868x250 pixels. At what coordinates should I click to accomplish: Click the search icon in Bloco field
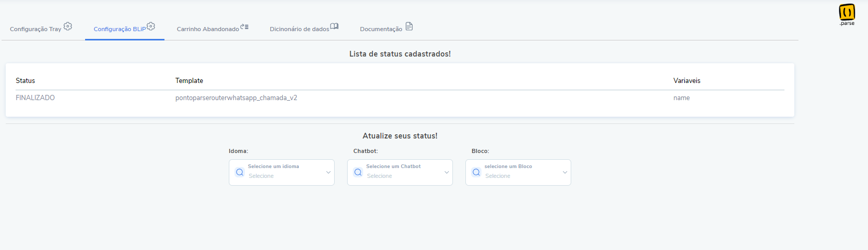[476, 172]
